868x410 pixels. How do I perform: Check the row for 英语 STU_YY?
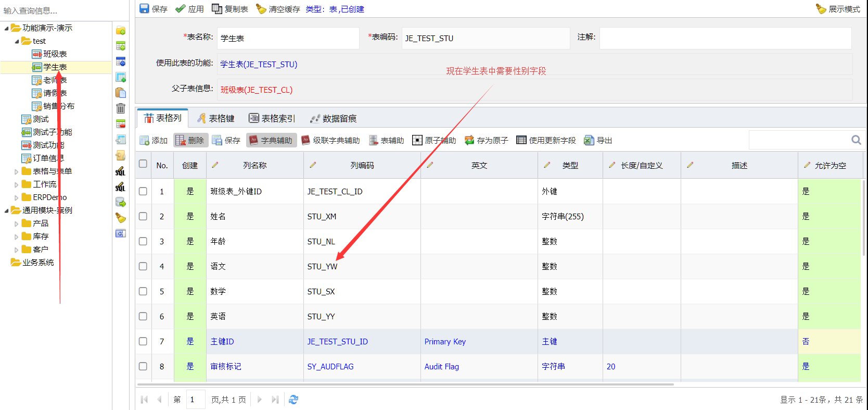[143, 316]
